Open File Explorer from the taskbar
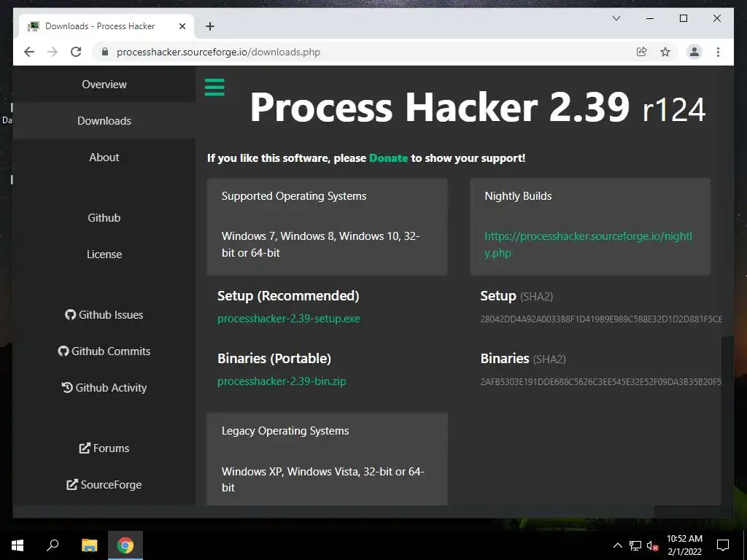The width and height of the screenshot is (747, 560). (x=89, y=545)
